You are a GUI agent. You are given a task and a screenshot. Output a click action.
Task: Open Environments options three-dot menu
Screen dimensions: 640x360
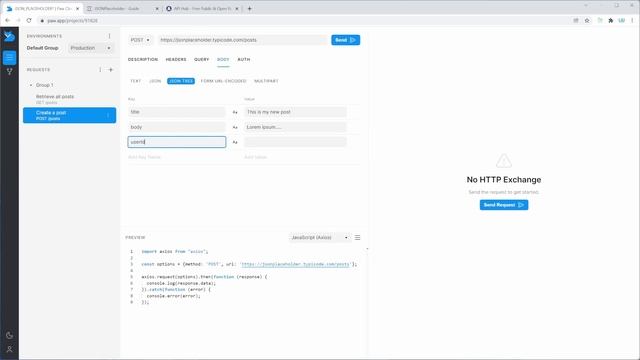click(x=109, y=36)
